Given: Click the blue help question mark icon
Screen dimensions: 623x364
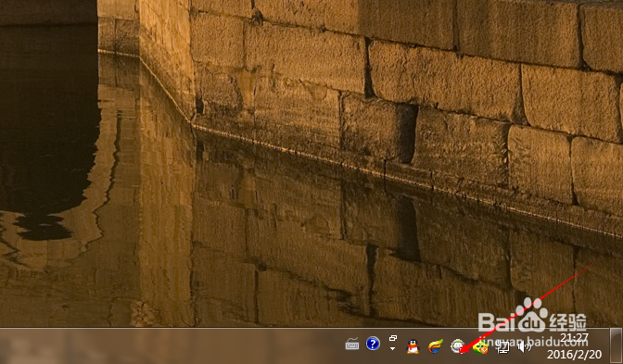Looking at the screenshot, I should 373,344.
